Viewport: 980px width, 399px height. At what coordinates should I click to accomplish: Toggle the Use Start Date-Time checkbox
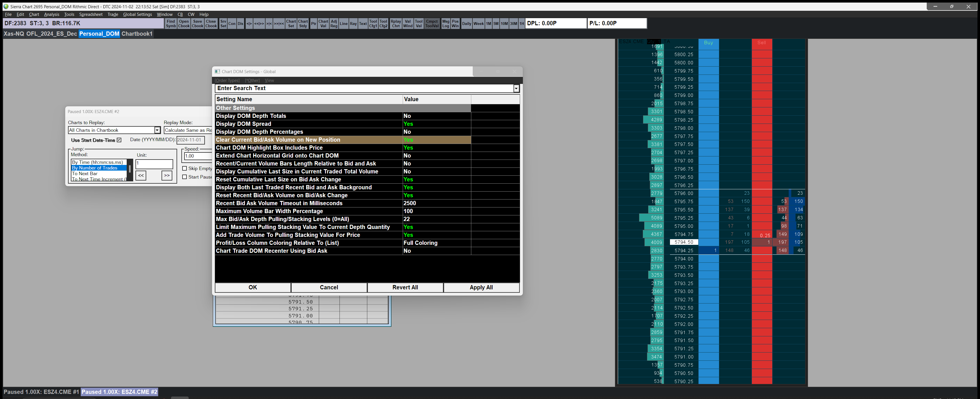coord(119,140)
